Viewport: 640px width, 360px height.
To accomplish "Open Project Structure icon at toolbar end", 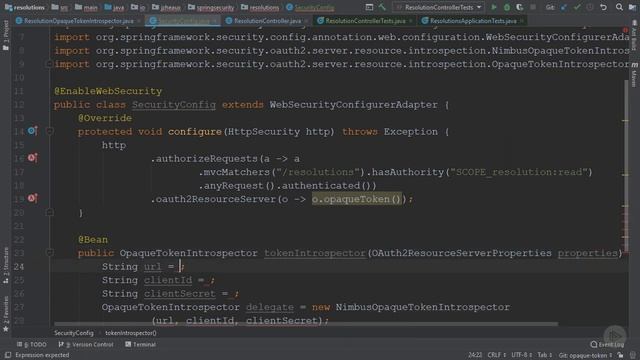I will 632,7.
